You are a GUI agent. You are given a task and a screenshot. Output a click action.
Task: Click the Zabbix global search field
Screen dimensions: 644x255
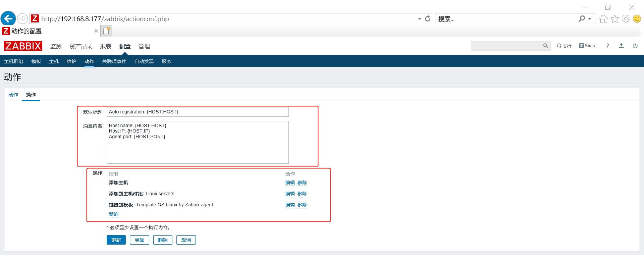coord(506,46)
